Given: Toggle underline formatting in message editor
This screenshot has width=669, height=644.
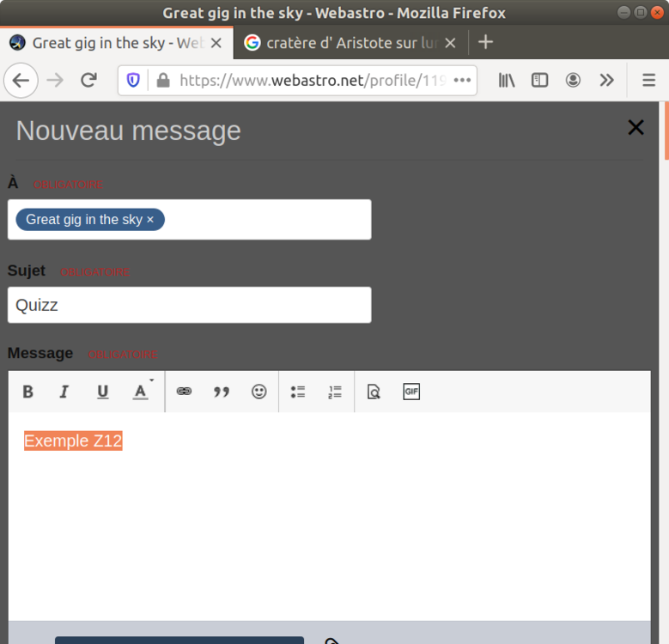Looking at the screenshot, I should pyautogui.click(x=102, y=392).
